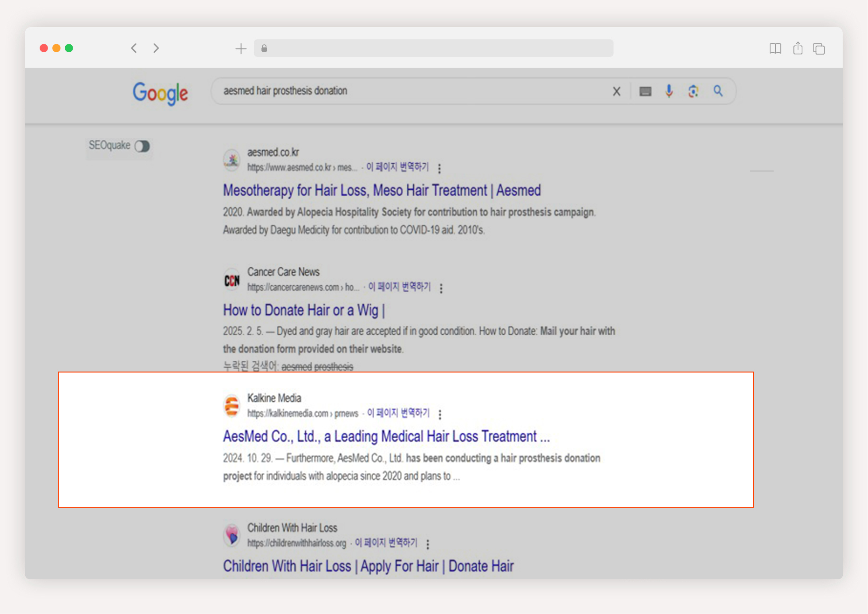Image resolution: width=868 pixels, height=614 pixels.
Task: Go back with the browser back arrow
Action: tap(134, 48)
